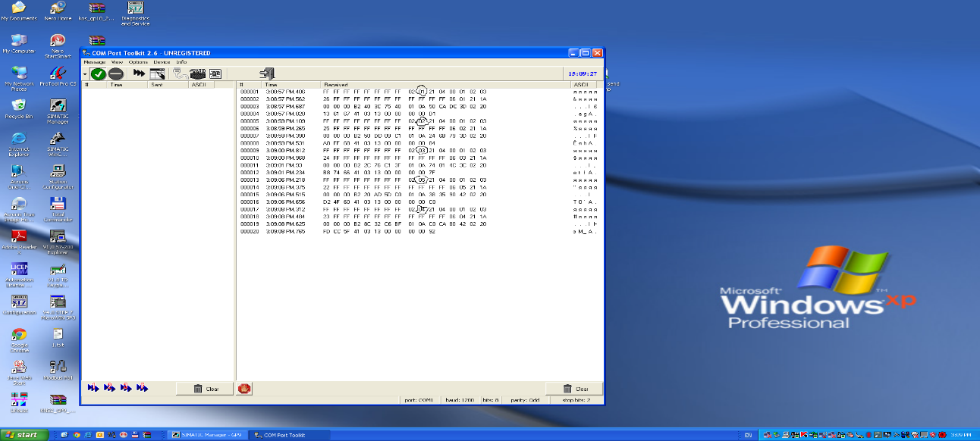Screen dimensions: 980x441
Task: Open My Documents desktop icon
Action: pyautogui.click(x=19, y=11)
